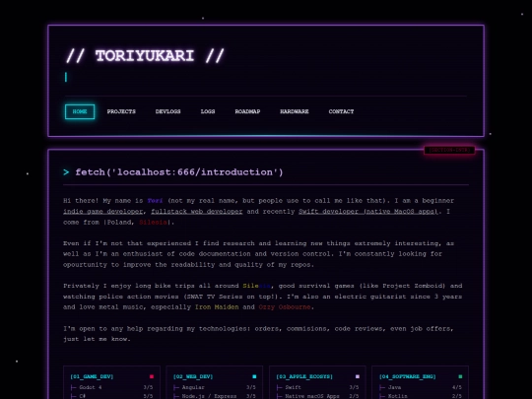This screenshot has height=399, width=532.
Task: Click the 'Node.js / Express' skill row
Action: [x=215, y=396]
